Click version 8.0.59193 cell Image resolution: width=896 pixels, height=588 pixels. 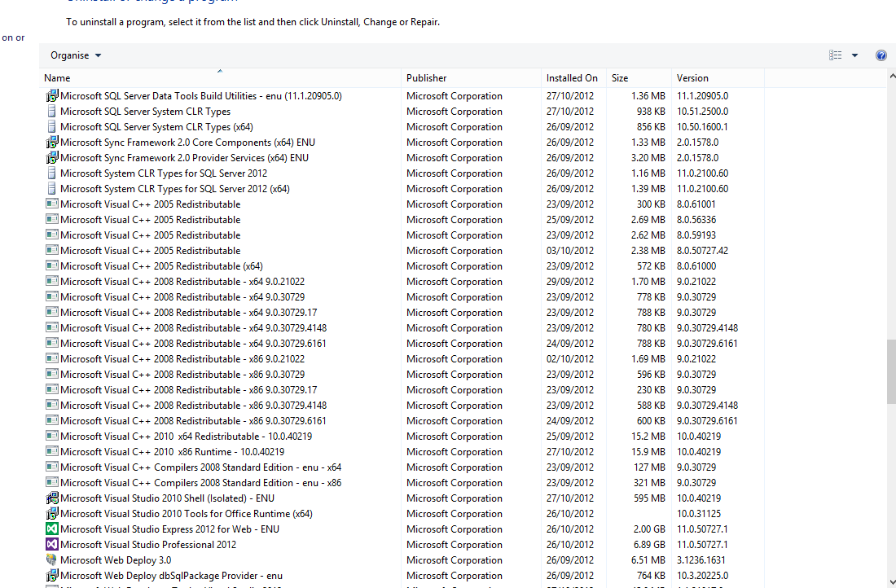(696, 235)
